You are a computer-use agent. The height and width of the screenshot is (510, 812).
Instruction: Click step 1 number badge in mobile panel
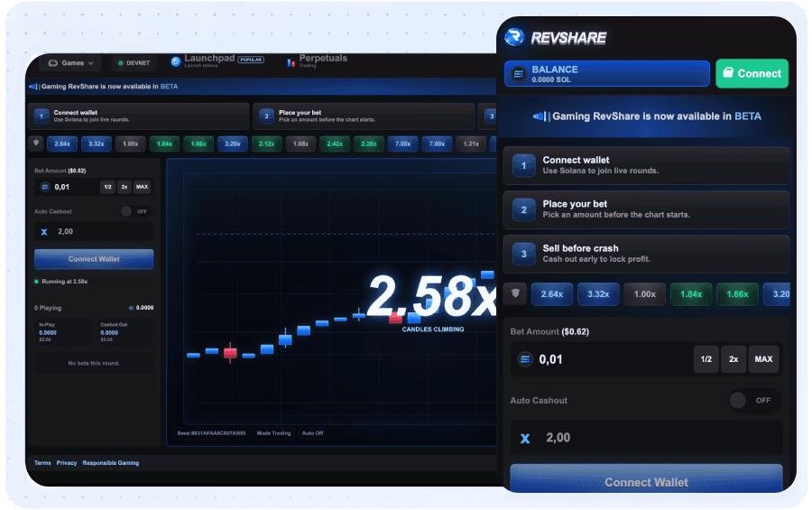[x=523, y=165]
